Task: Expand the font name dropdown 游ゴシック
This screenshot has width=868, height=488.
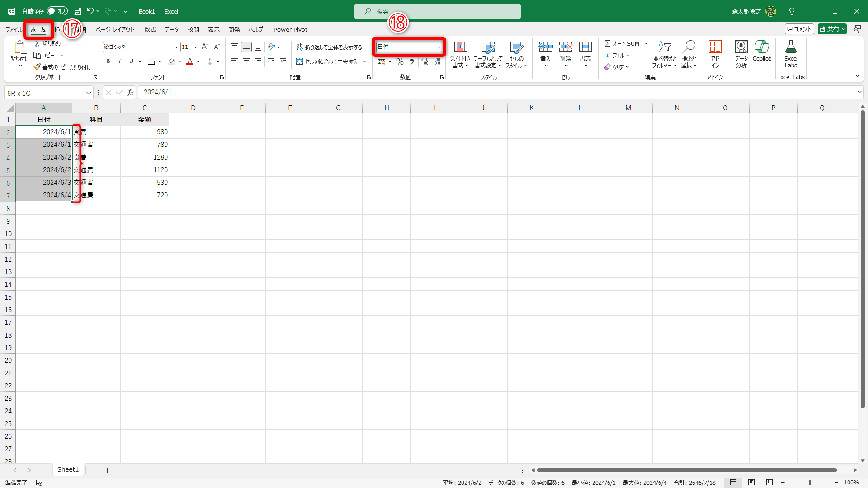Action: (x=176, y=47)
